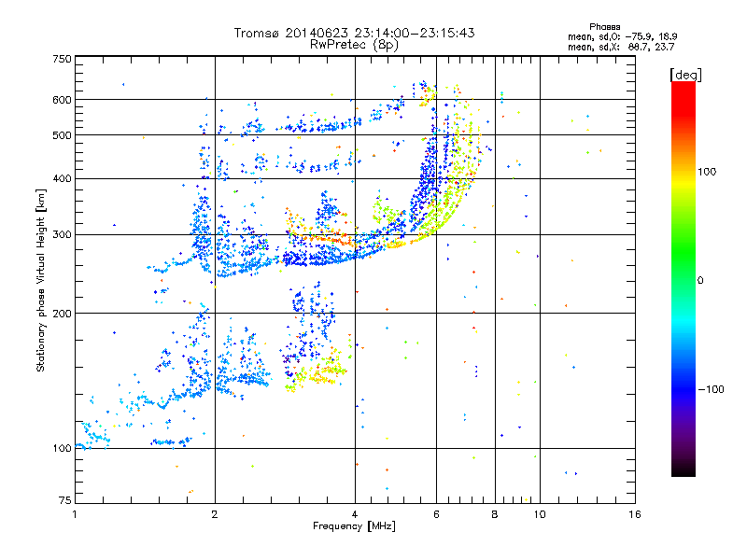Select the 'RwPretec (8p)' subtitle text

354,45
